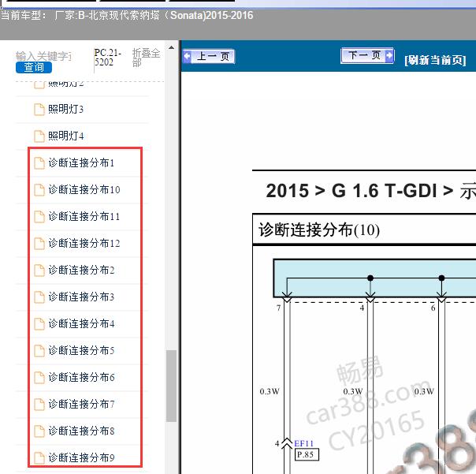Click the 当前车型 vehicle model text
Screen dimensions: 476x474
click(x=127, y=15)
